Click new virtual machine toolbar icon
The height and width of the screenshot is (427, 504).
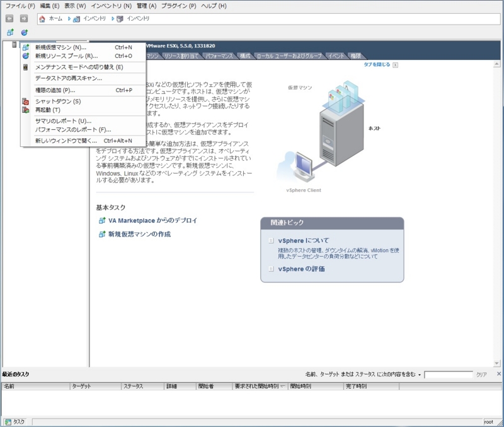point(10,33)
